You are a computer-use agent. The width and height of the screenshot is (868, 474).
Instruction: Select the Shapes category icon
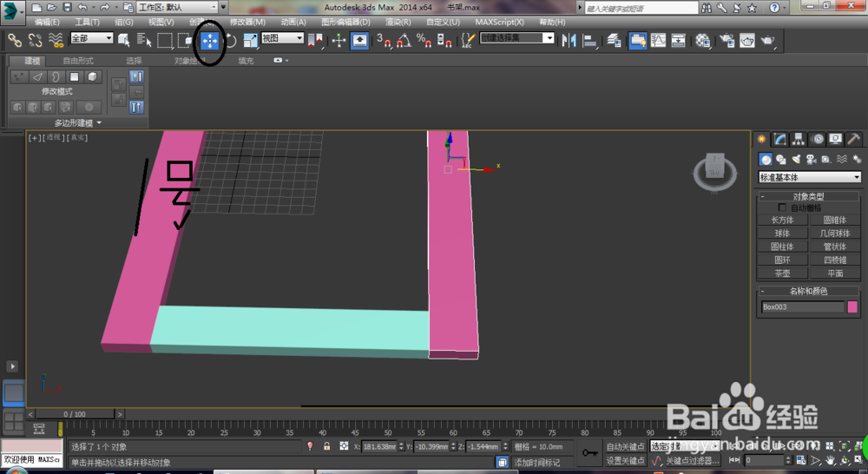781,160
